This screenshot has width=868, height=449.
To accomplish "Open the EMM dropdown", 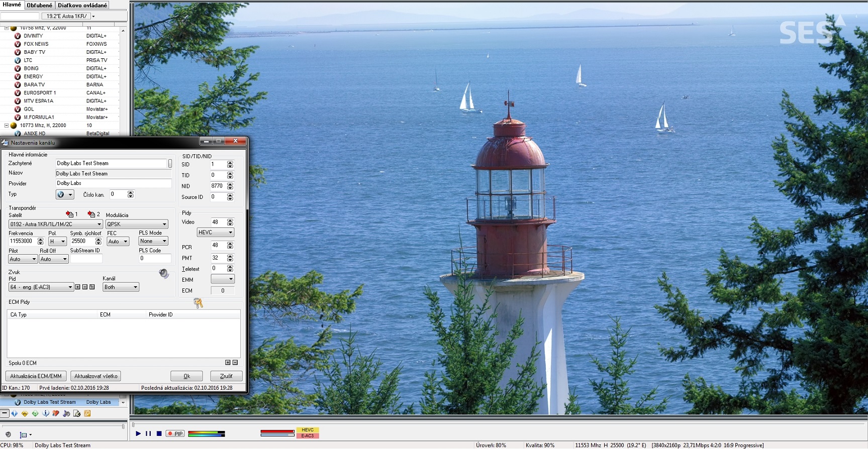I will point(223,279).
